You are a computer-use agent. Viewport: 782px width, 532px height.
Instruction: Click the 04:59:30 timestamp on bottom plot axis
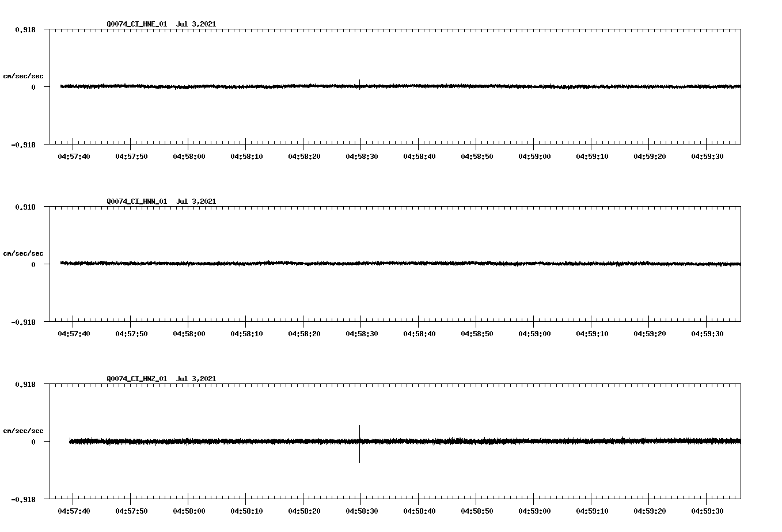click(x=707, y=510)
